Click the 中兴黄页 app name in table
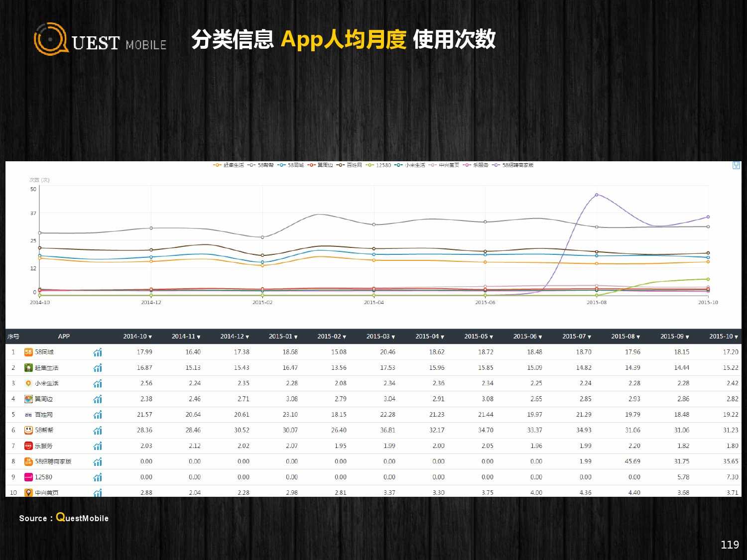 47,493
